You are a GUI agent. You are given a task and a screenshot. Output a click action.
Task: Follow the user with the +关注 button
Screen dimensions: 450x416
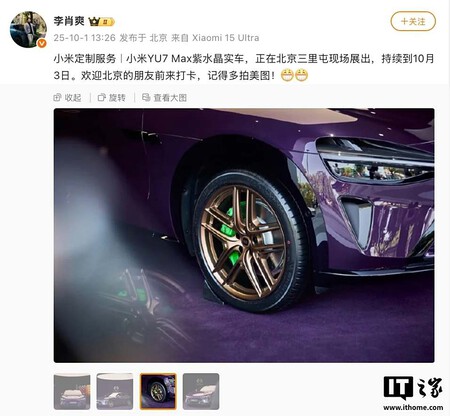413,21
